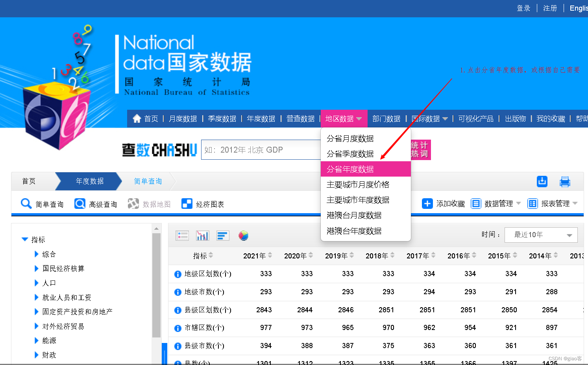
Task: Select 港澳台年度数据 menu item
Action: [366, 231]
